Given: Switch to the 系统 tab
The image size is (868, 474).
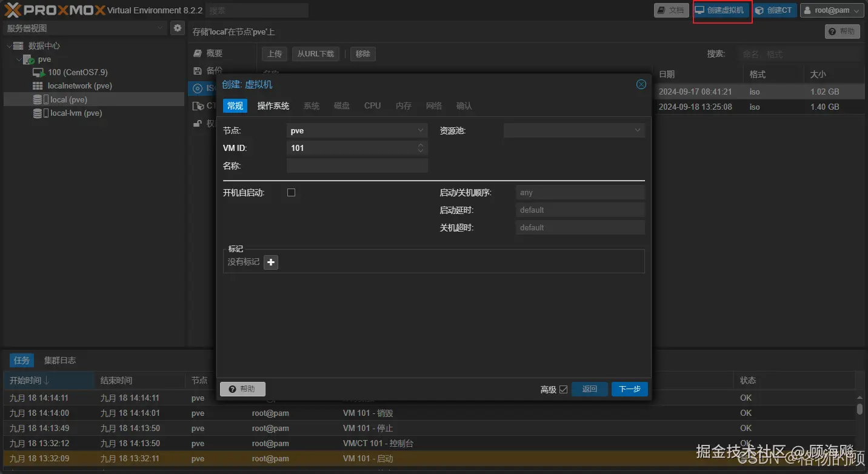Looking at the screenshot, I should 312,105.
